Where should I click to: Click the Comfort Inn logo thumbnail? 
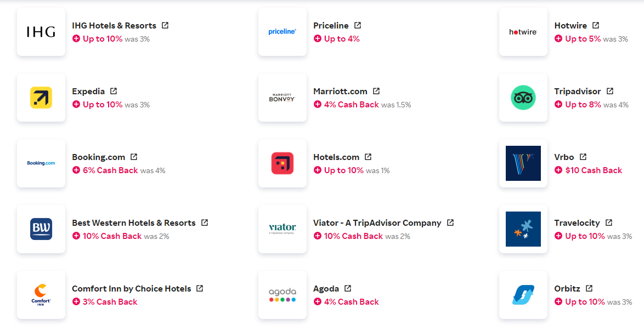[x=41, y=295]
